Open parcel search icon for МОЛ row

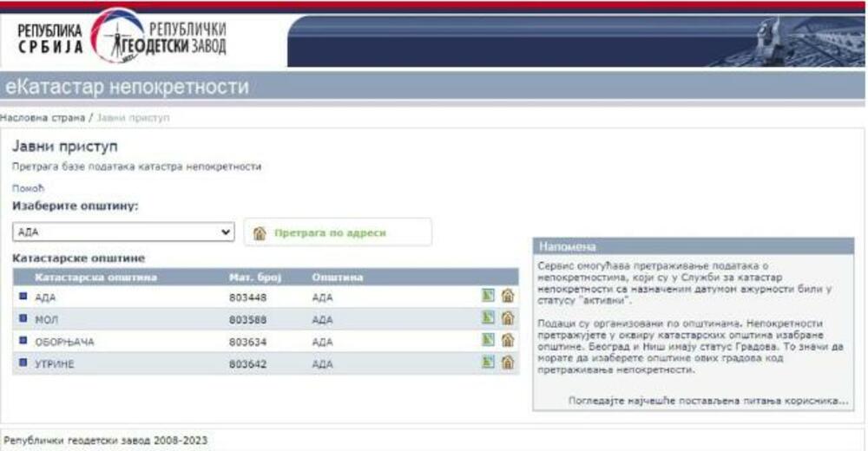click(x=488, y=318)
